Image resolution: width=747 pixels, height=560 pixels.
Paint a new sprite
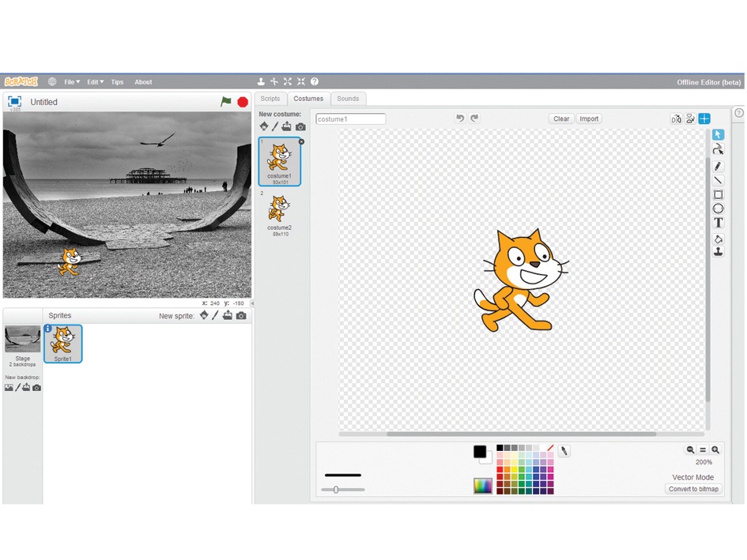pyautogui.click(x=215, y=315)
